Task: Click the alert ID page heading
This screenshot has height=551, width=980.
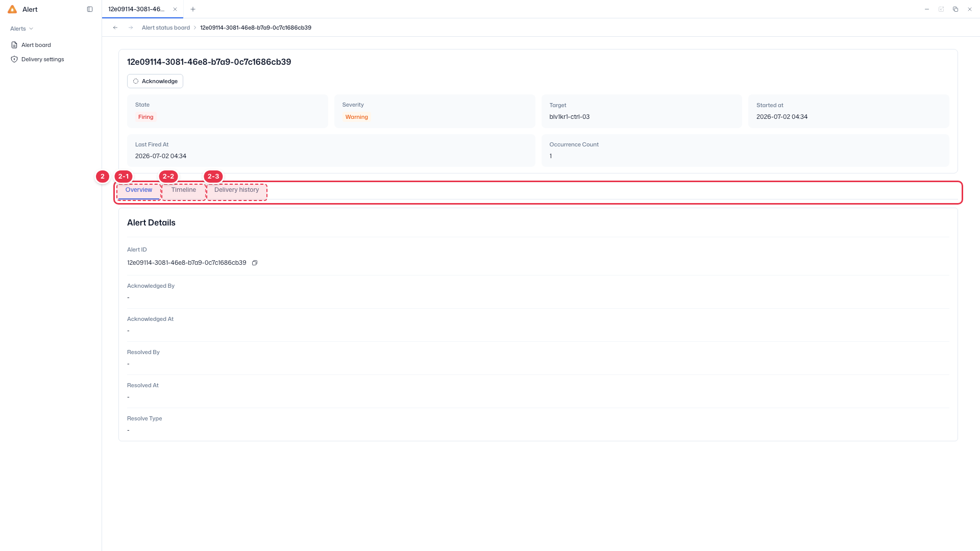Action: click(209, 62)
